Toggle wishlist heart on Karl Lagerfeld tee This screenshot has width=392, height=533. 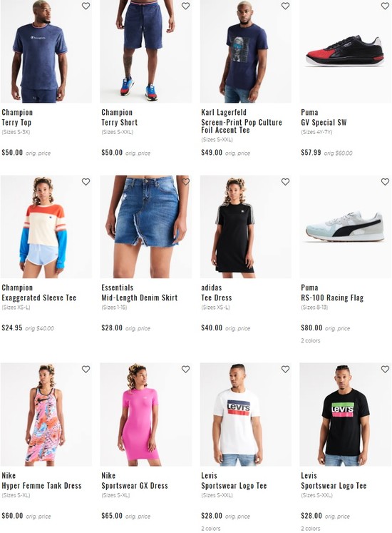[x=285, y=6]
